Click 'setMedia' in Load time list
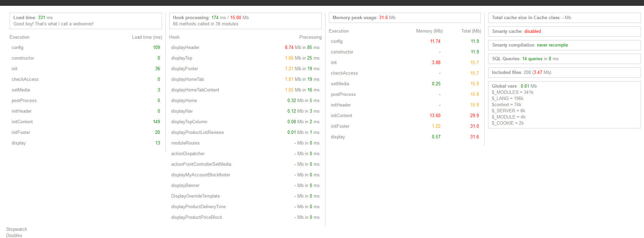The width and height of the screenshot is (644, 238). (x=21, y=90)
